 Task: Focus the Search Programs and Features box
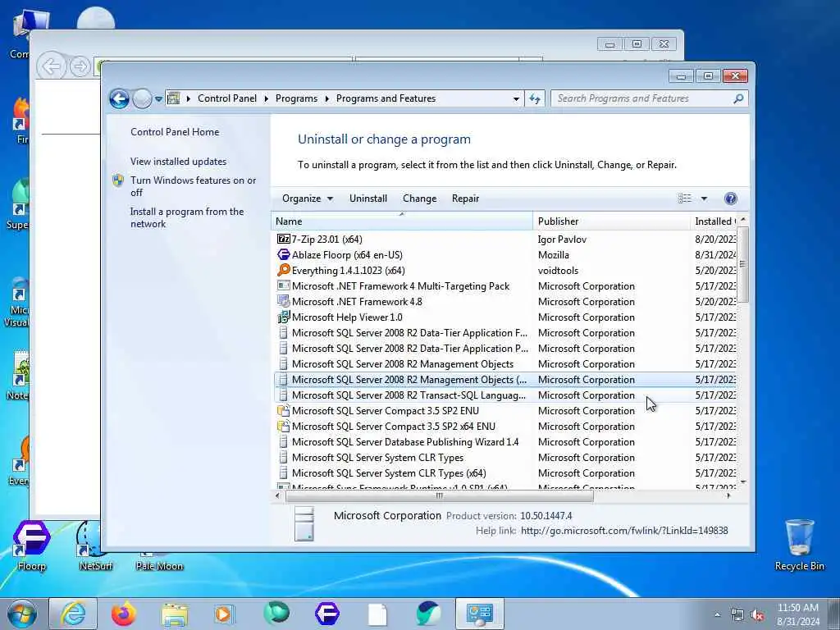pyautogui.click(x=641, y=98)
